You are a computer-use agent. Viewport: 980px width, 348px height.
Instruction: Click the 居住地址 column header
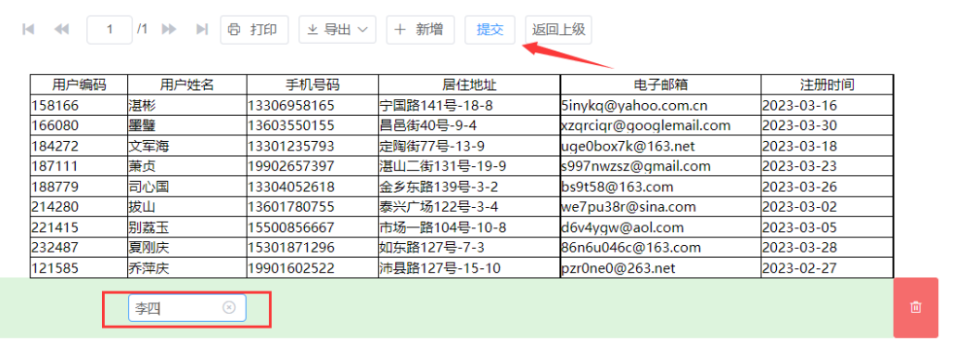click(x=469, y=84)
